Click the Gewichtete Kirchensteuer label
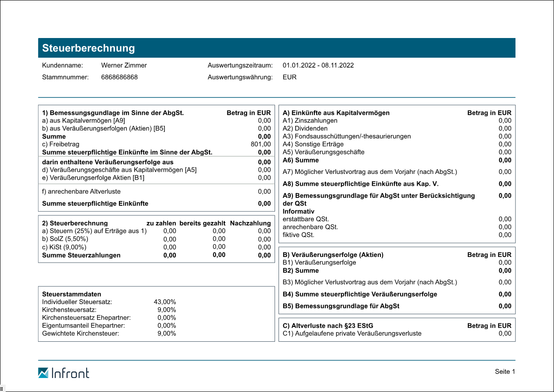 [x=80, y=333]
